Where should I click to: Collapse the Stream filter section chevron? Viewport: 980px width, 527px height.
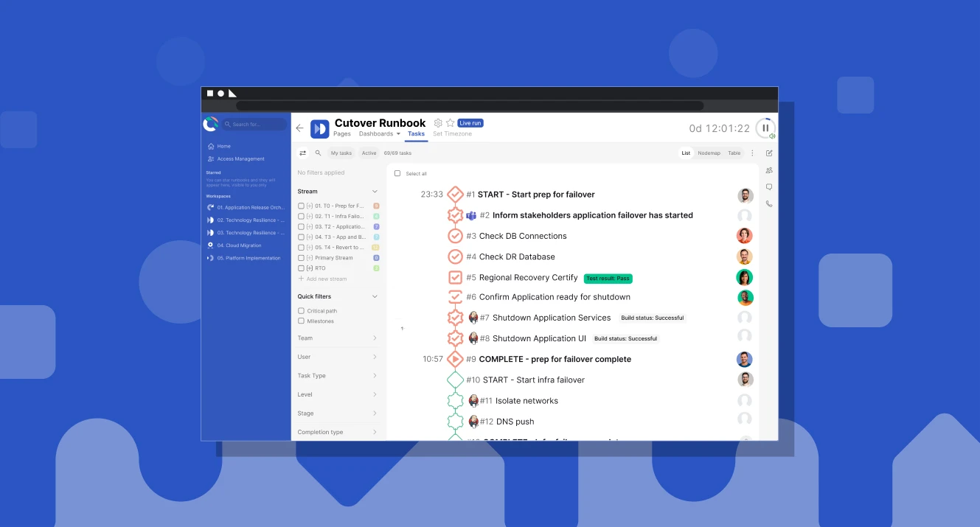point(375,192)
